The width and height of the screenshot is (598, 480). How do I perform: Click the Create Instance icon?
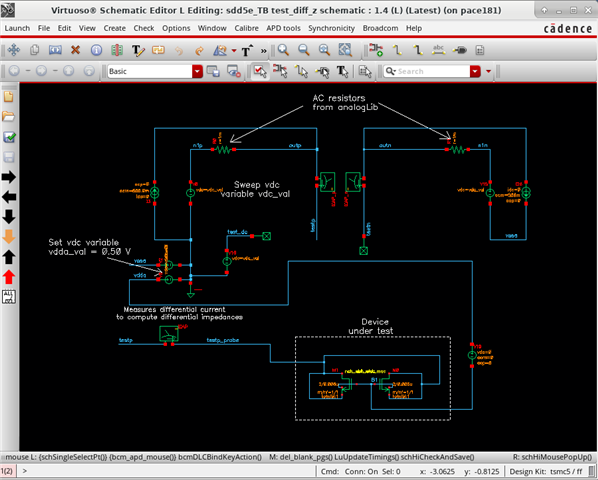tap(376, 50)
